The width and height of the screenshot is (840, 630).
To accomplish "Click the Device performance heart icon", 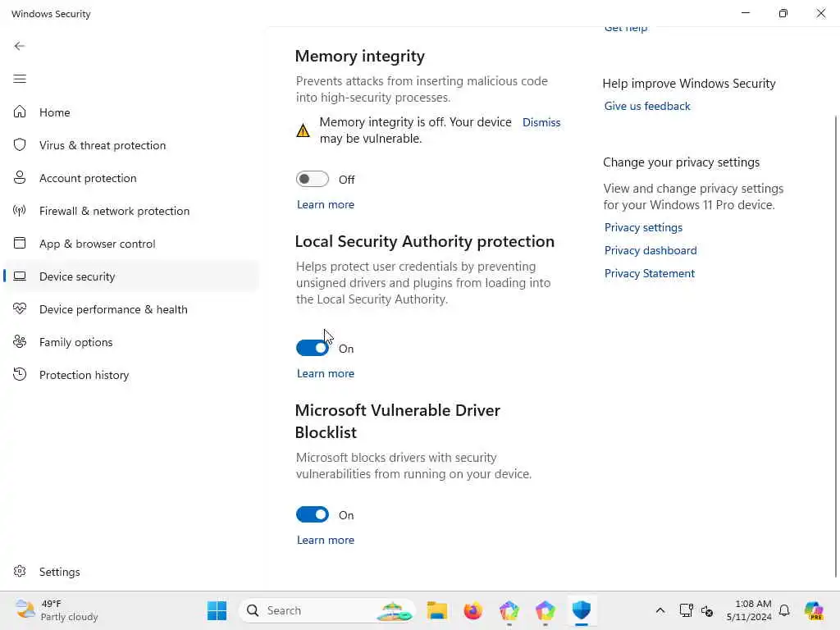I will (x=20, y=309).
